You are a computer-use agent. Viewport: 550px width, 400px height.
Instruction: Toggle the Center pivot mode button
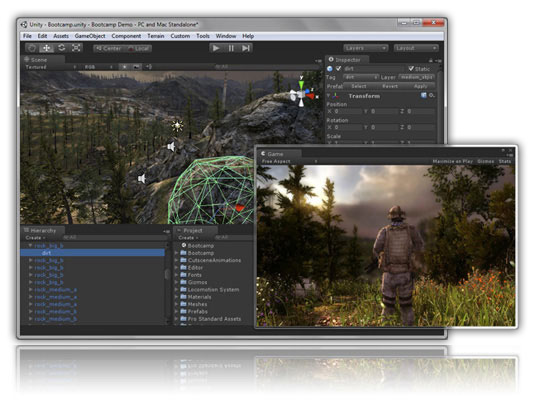pos(109,48)
